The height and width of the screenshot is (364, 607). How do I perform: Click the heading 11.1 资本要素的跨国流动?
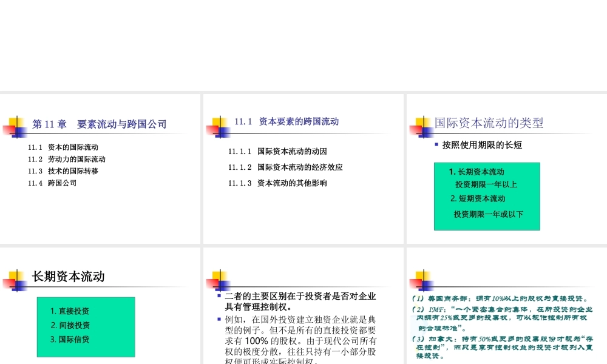(286, 122)
